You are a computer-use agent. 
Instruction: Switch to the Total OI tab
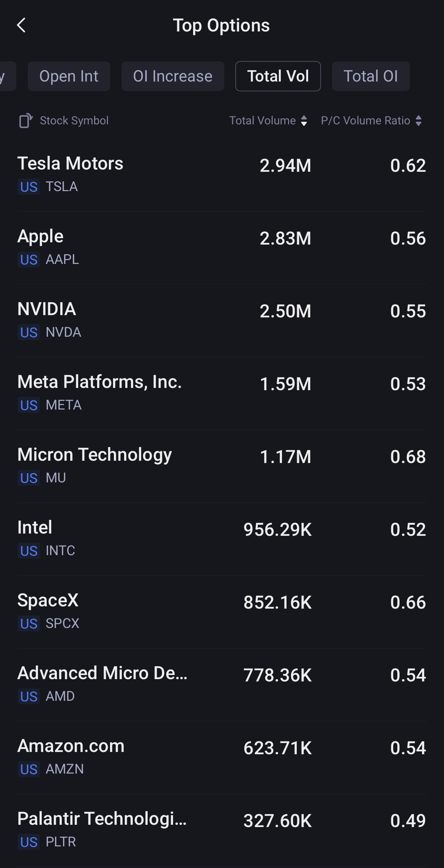pyautogui.click(x=371, y=76)
